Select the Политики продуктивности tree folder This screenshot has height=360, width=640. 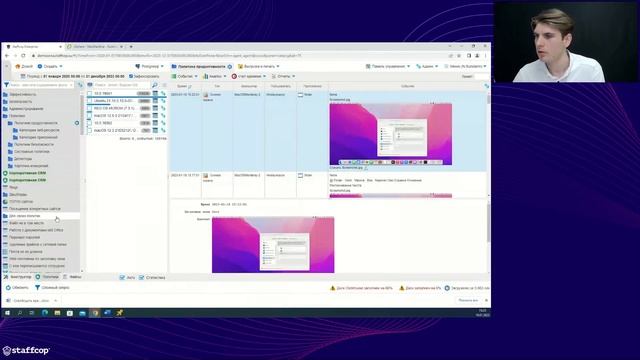[33, 123]
